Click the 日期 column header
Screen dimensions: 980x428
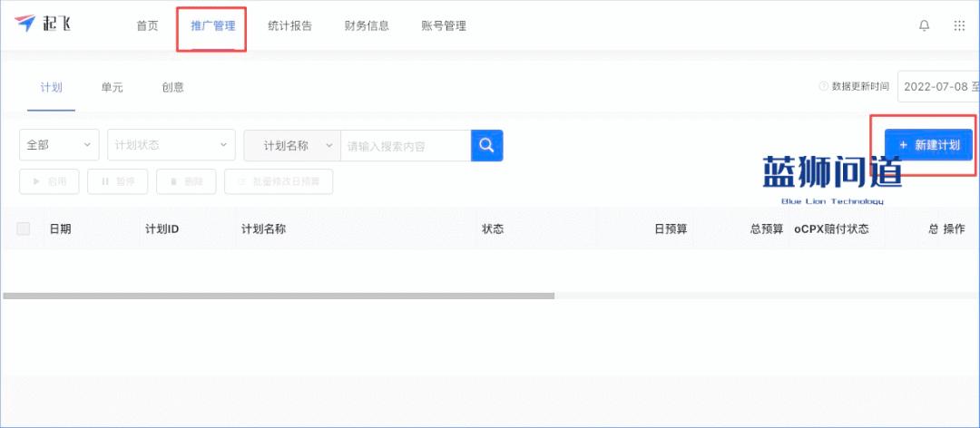pos(60,229)
